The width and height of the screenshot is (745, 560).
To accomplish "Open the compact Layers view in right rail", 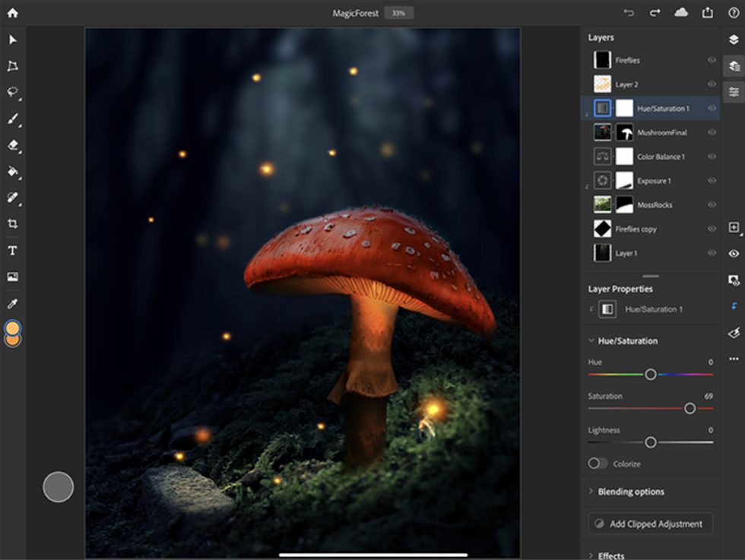I will coord(734,65).
